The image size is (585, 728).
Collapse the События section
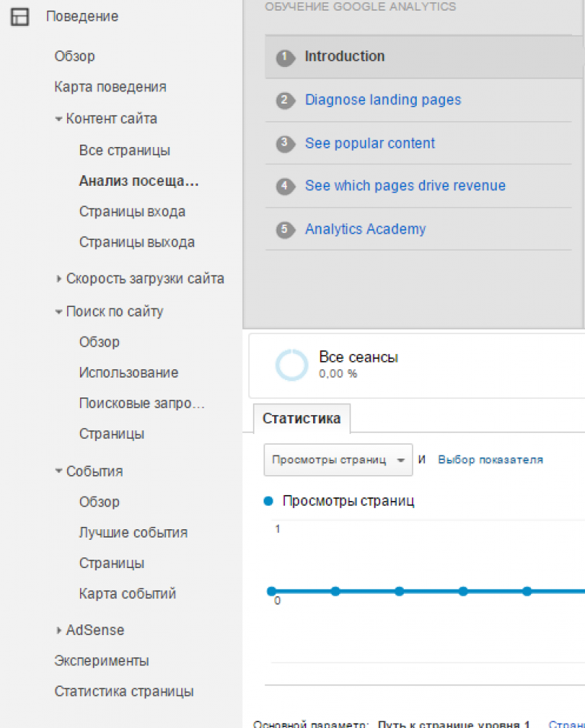[59, 471]
